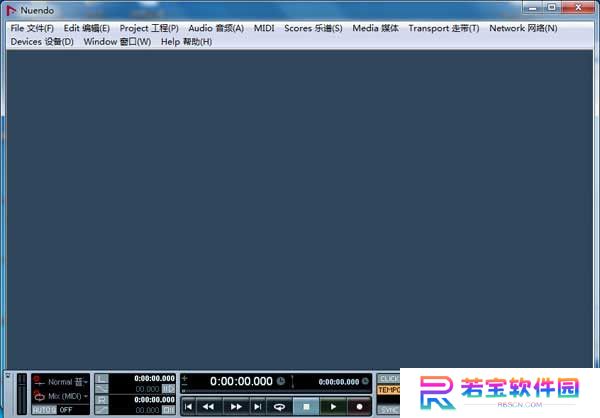Screen dimensions: 600x418
Task: Toggle the CLICK metronome button
Action: pos(388,379)
